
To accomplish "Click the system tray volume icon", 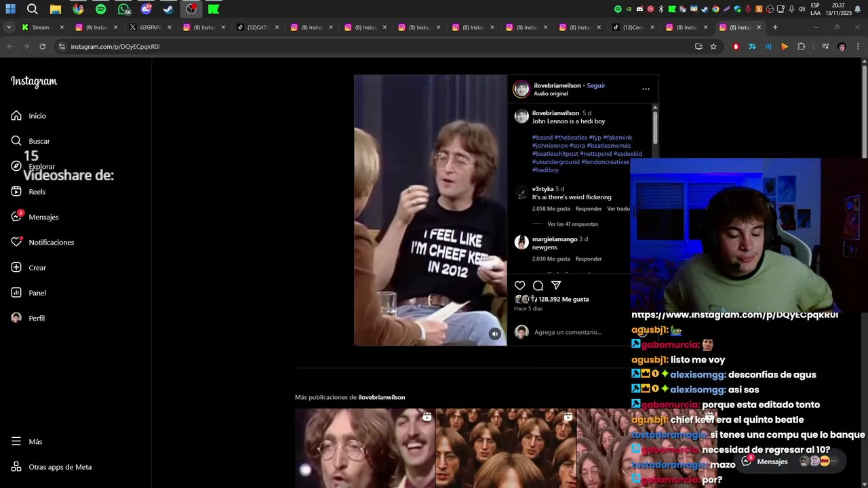I will (x=802, y=9).
